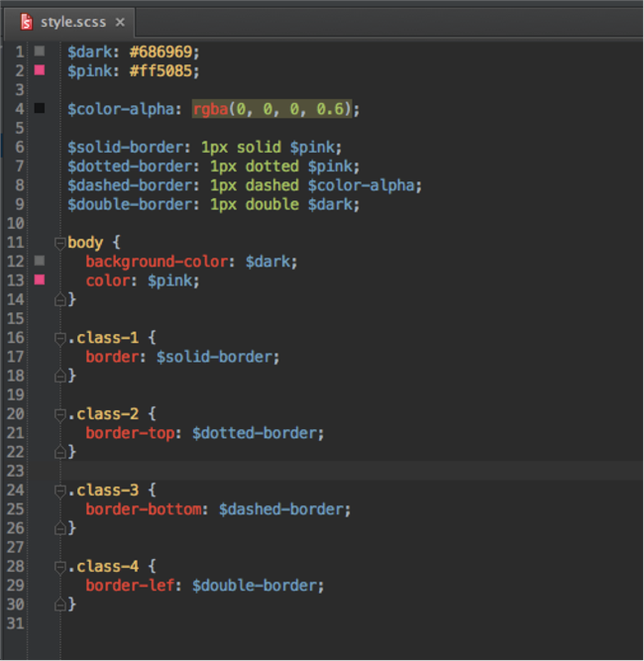
Task: Collapse the body rule fold marker
Action: [59, 243]
